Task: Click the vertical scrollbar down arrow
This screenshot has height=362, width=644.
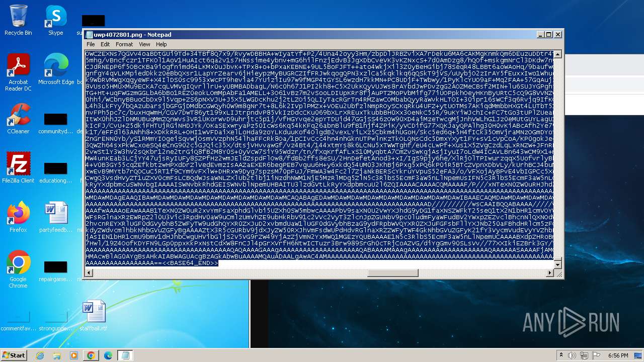Action: coord(557,265)
